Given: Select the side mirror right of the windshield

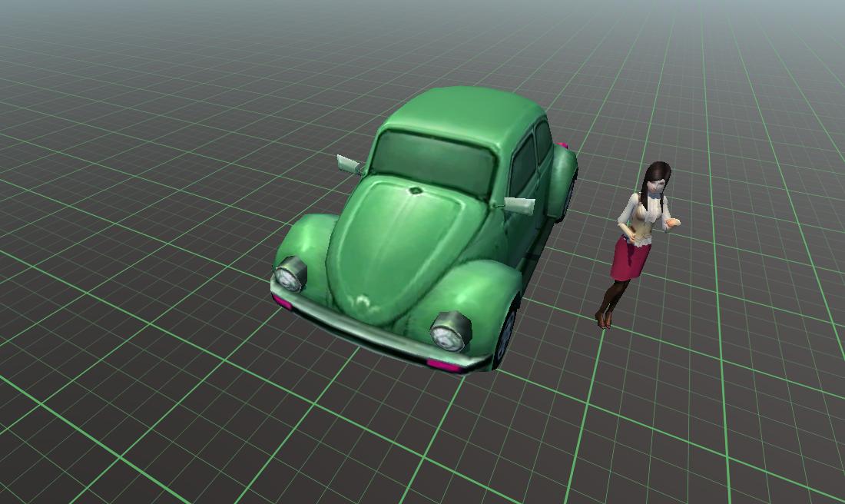Looking at the screenshot, I should (520, 204).
